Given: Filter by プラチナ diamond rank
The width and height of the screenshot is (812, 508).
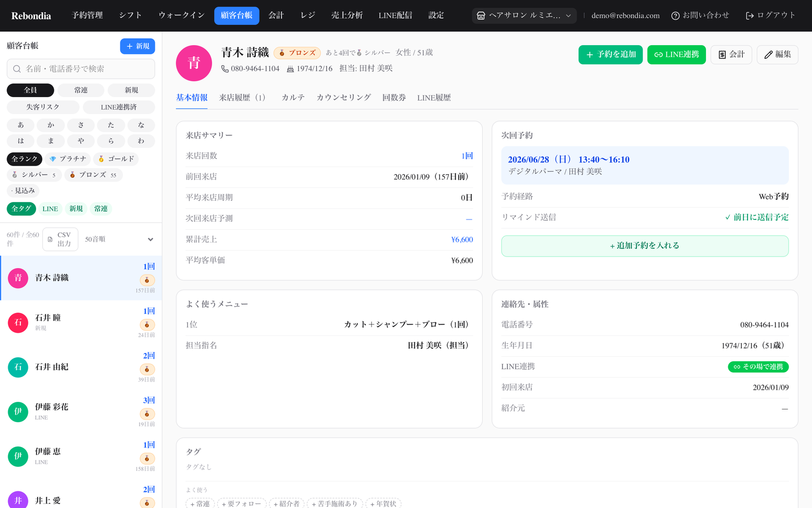Looking at the screenshot, I should pos(67,159).
